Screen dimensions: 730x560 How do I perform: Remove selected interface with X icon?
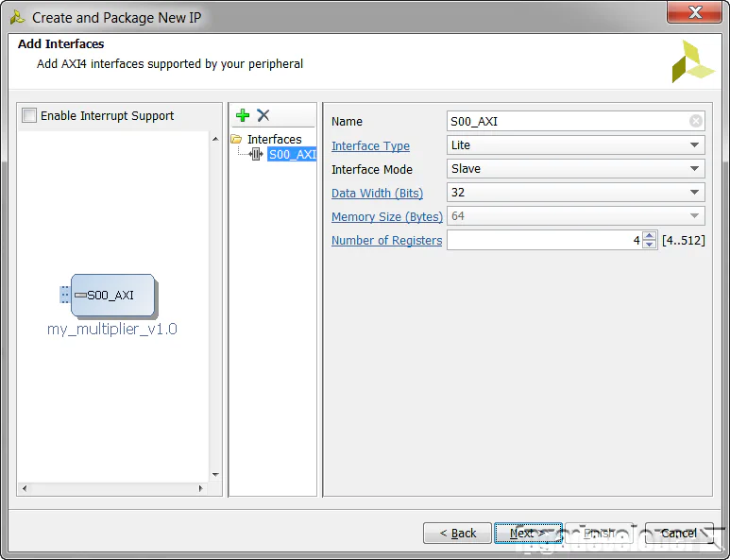(x=263, y=115)
